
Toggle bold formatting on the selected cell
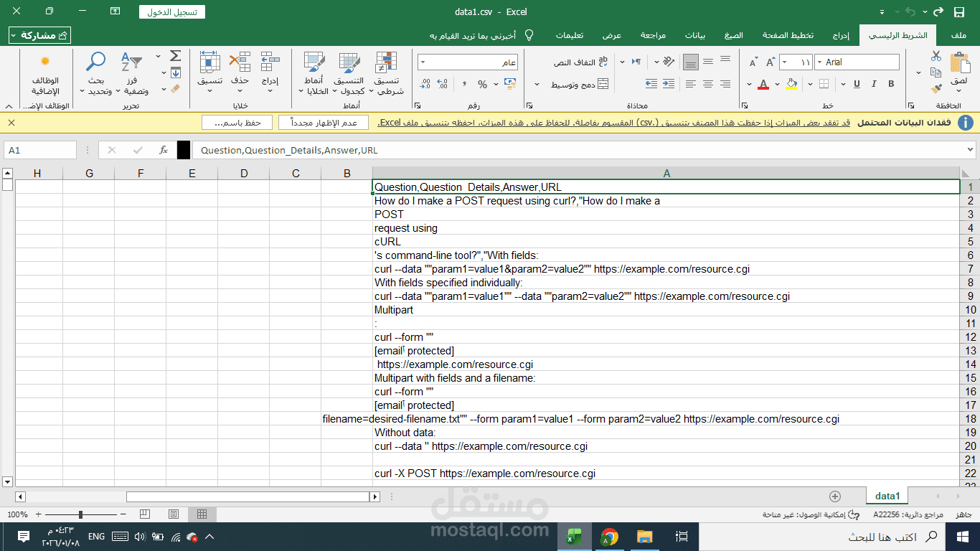coord(892,84)
